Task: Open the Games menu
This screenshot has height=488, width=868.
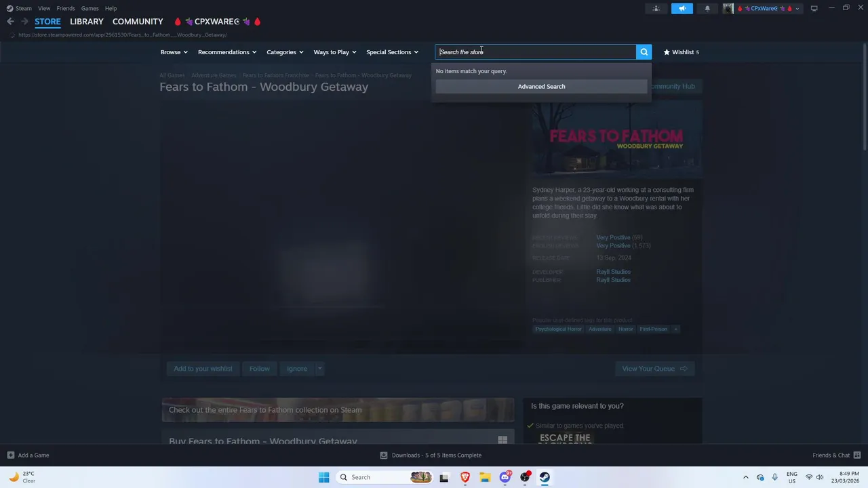Action: 90,8
